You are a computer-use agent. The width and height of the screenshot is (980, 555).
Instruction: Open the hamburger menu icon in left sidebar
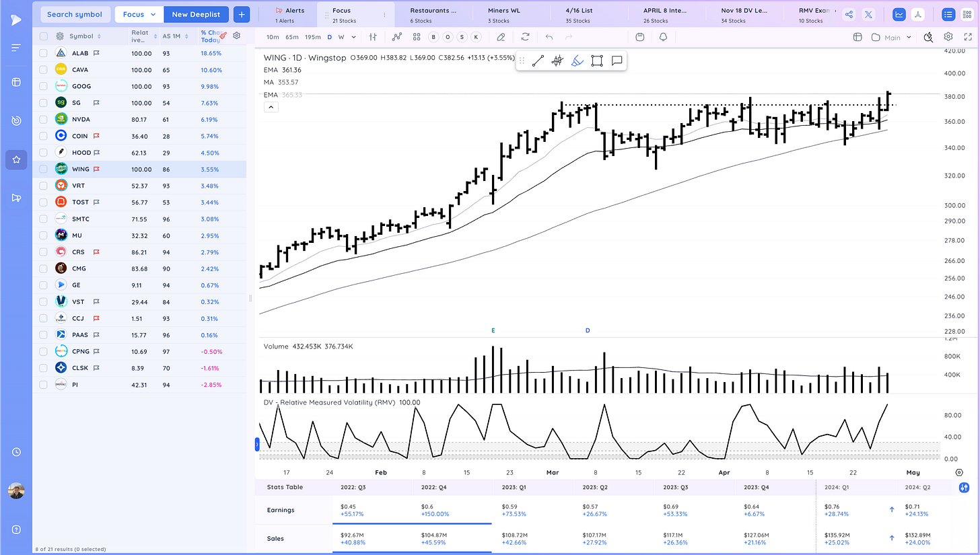16,47
